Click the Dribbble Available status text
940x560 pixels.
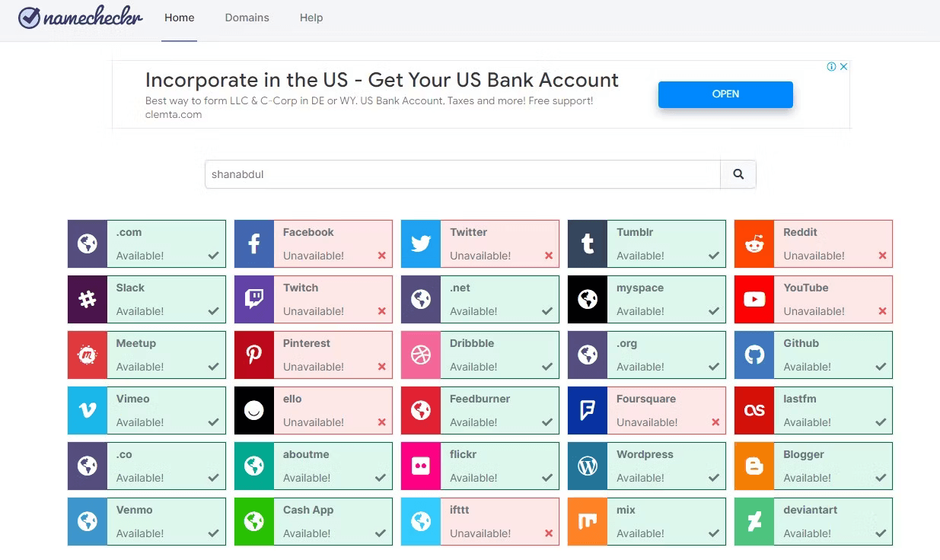point(473,367)
